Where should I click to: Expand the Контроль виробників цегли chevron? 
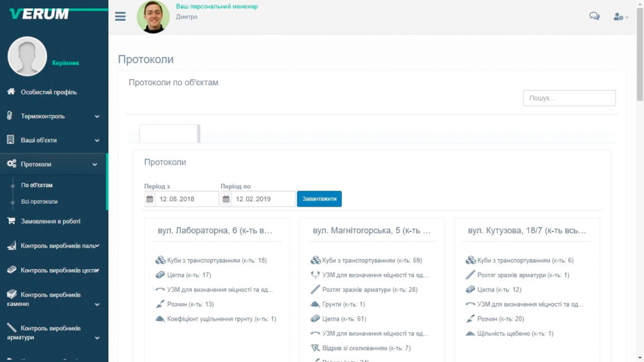click(97, 270)
